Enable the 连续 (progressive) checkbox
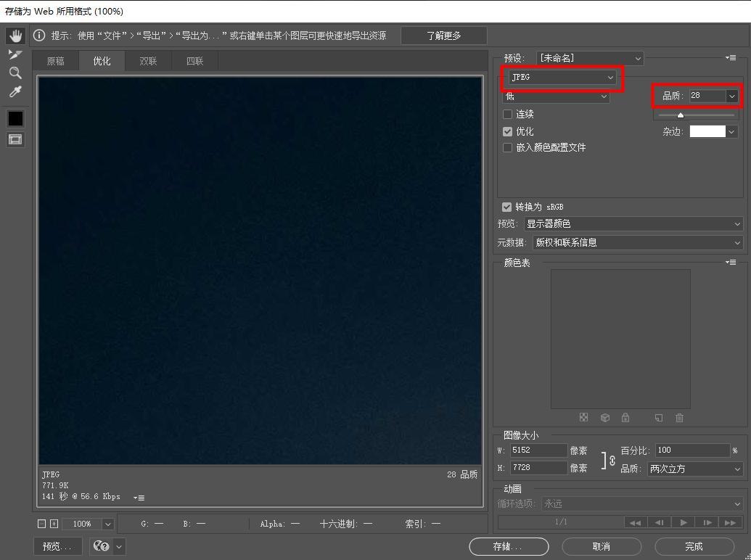The width and height of the screenshot is (751, 560). tap(507, 114)
